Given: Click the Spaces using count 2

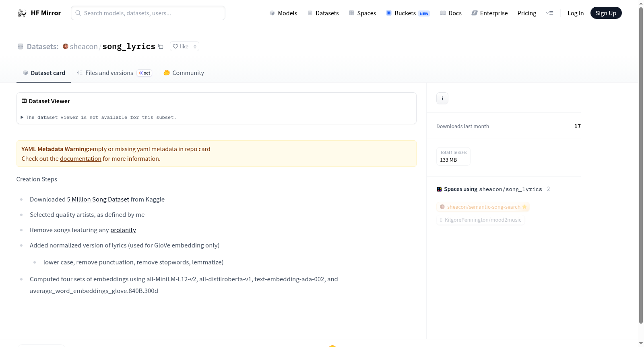Looking at the screenshot, I should [549, 189].
